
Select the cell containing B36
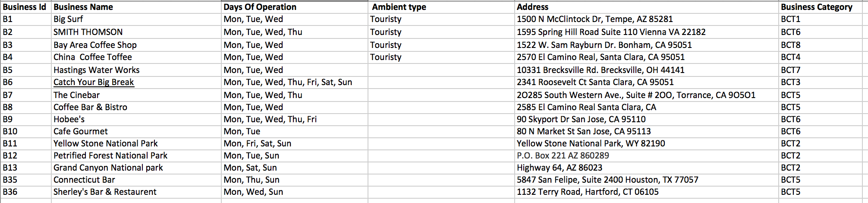click(x=25, y=192)
